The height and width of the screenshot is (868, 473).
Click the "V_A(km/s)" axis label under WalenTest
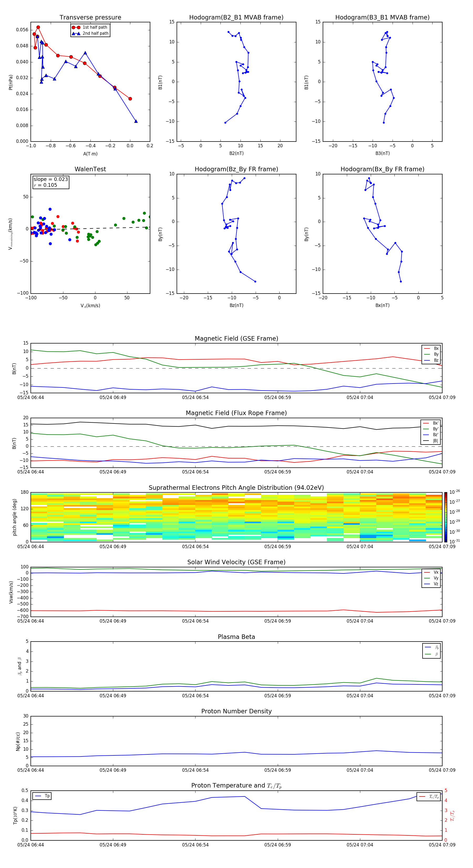click(x=90, y=306)
